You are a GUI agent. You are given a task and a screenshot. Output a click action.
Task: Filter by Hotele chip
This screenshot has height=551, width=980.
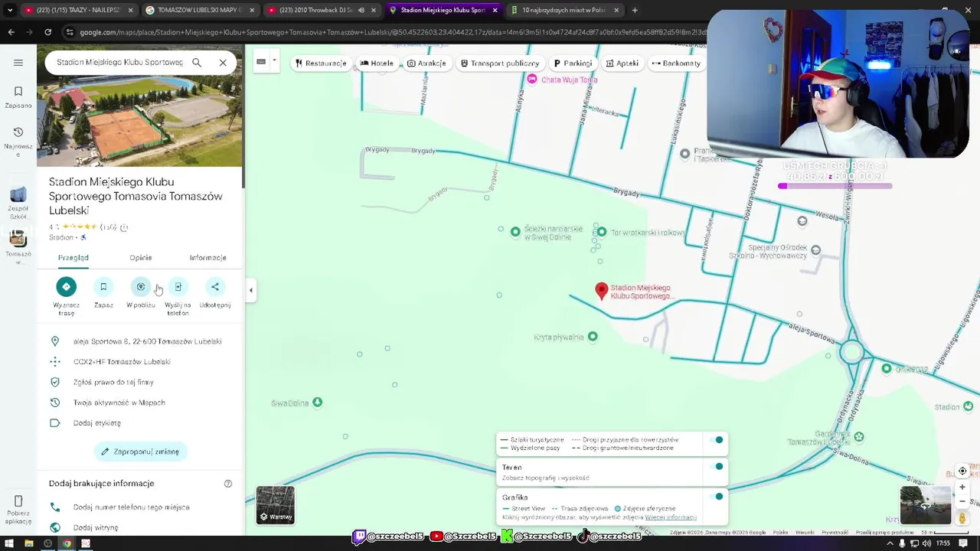tap(377, 63)
